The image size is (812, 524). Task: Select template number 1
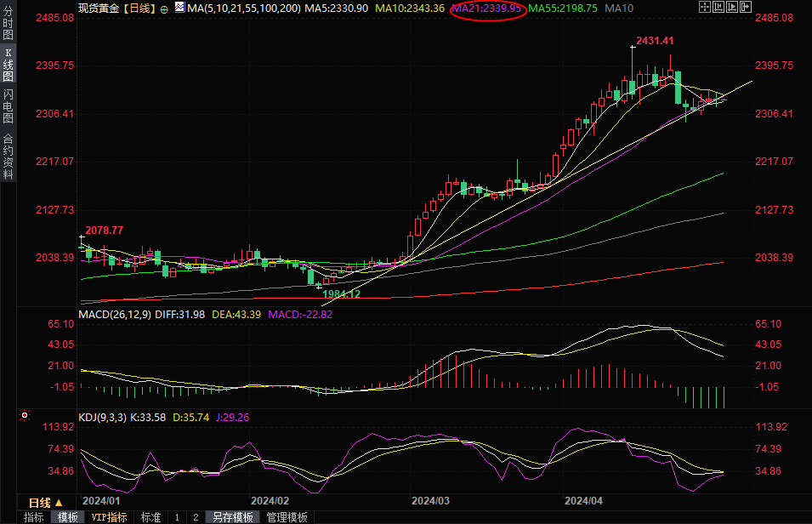[x=177, y=517]
